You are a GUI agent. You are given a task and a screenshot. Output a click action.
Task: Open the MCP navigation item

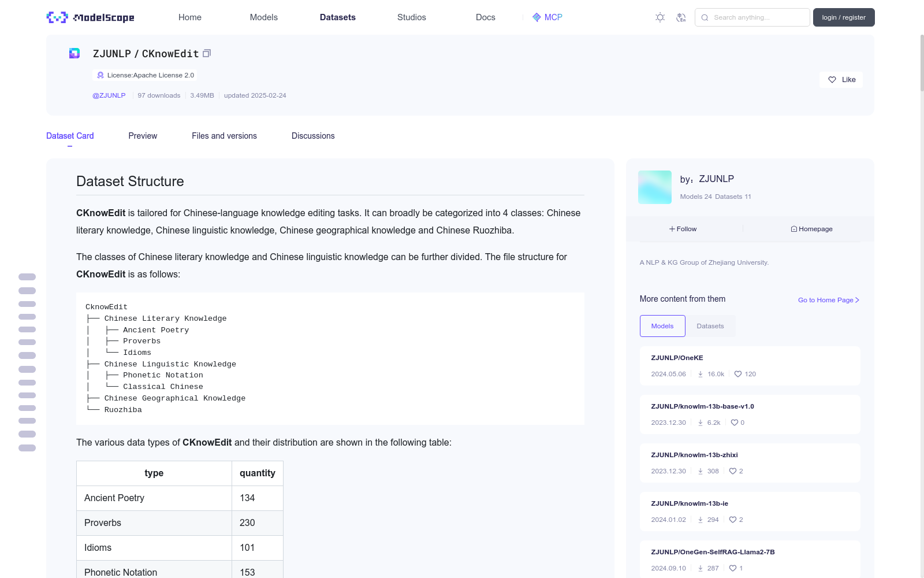(x=547, y=17)
